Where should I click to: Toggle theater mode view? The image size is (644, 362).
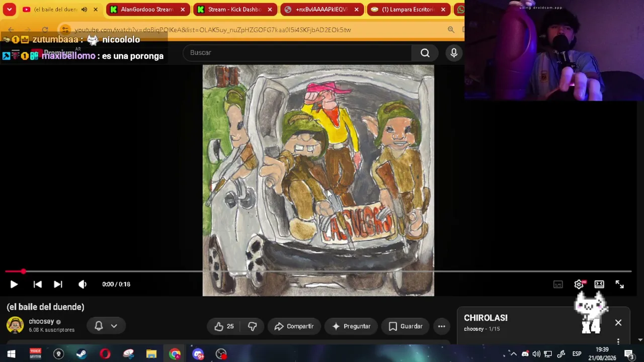pos(599,284)
